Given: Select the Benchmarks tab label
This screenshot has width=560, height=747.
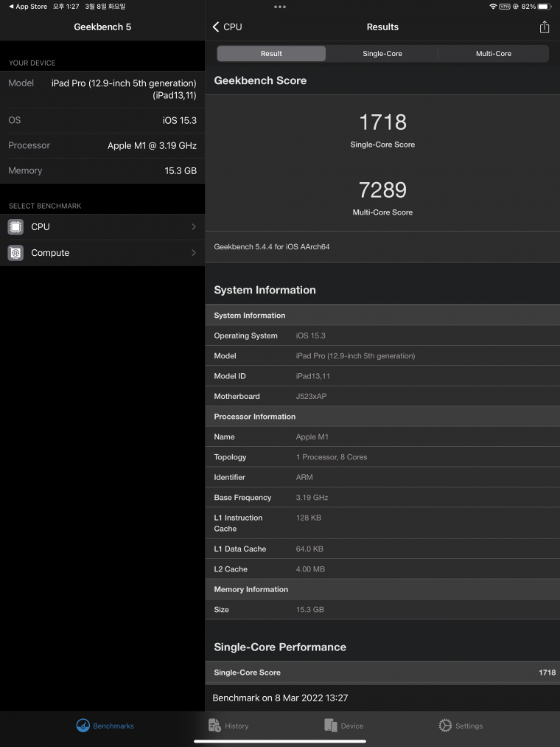Looking at the screenshot, I should 113,726.
